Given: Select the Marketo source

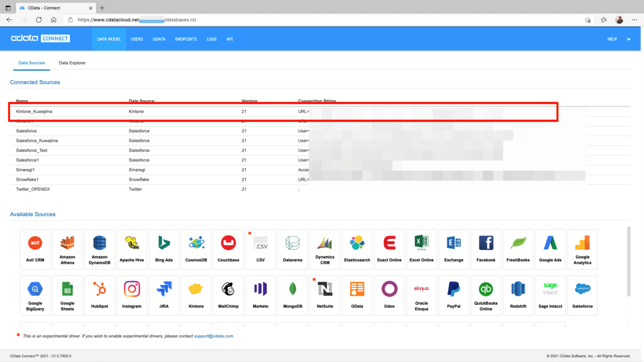Looking at the screenshot, I should [x=260, y=295].
